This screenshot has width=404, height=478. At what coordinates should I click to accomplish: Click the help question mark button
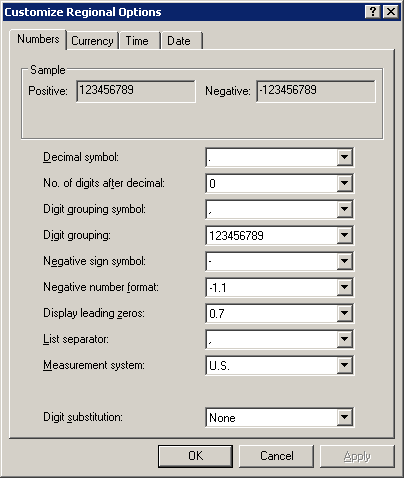[373, 12]
